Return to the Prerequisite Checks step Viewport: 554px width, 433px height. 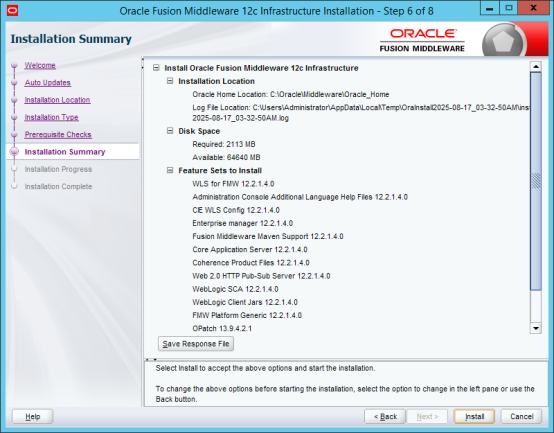tap(58, 135)
